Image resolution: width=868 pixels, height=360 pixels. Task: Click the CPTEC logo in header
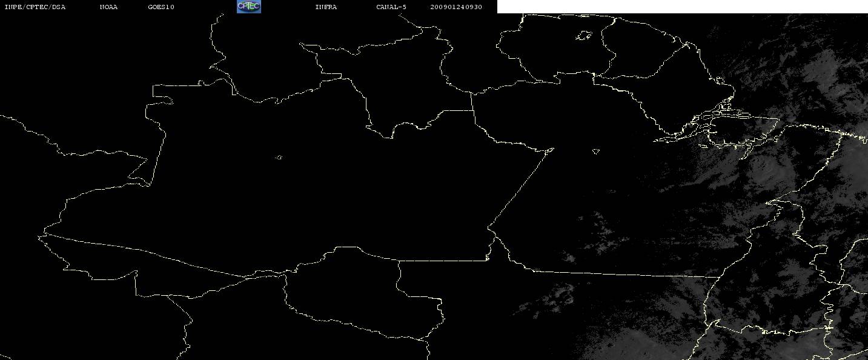point(248,7)
